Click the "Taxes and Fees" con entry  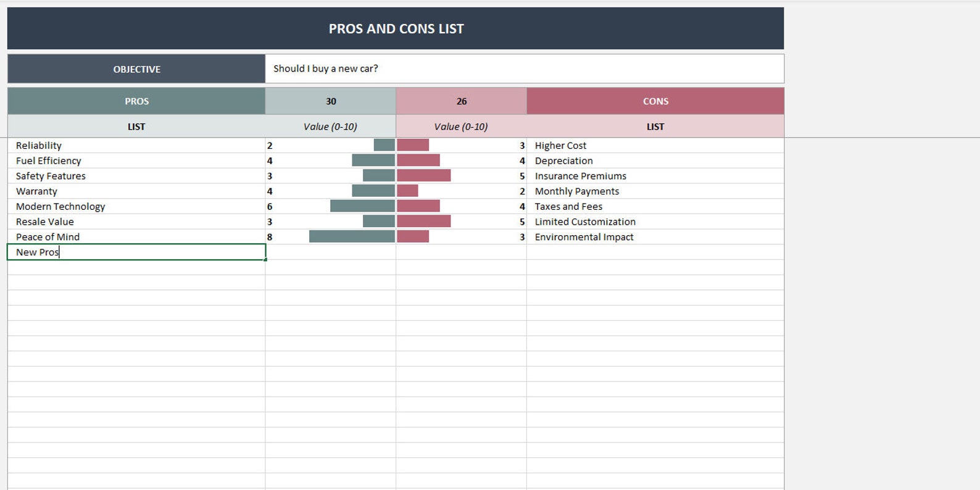pyautogui.click(x=655, y=206)
